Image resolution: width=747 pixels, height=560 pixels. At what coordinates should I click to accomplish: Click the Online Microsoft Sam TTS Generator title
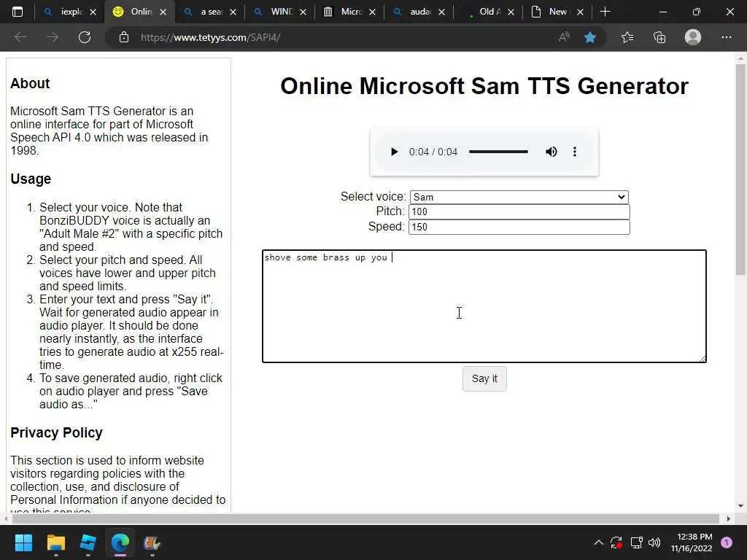(x=484, y=86)
